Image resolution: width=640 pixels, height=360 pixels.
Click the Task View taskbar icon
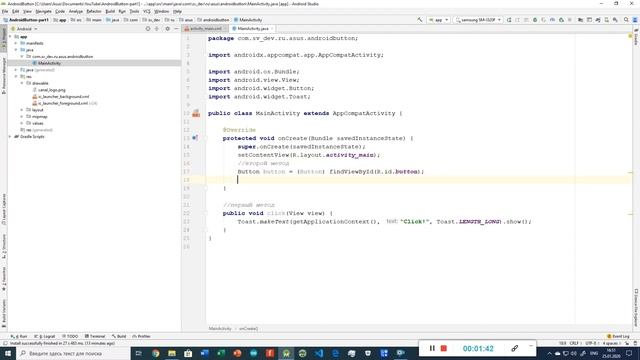(x=139, y=353)
